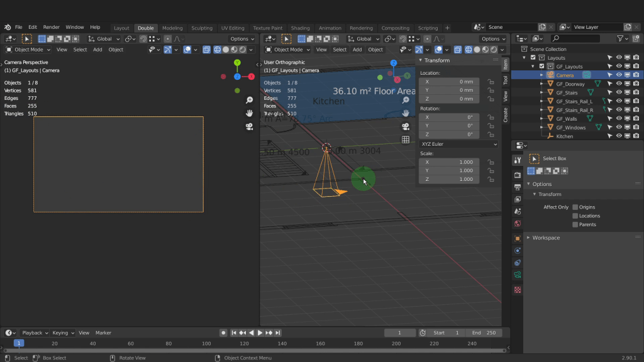Lock the Location X transform value

(x=490, y=82)
